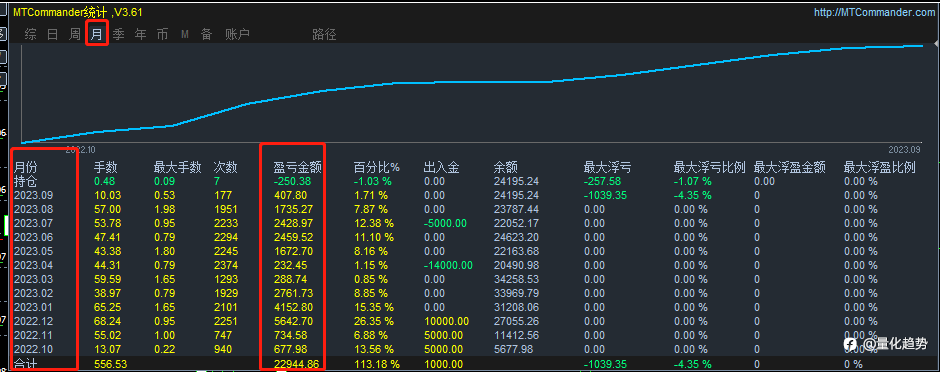Click the 月份 column header
This screenshot has height=372, width=940.
[25, 168]
